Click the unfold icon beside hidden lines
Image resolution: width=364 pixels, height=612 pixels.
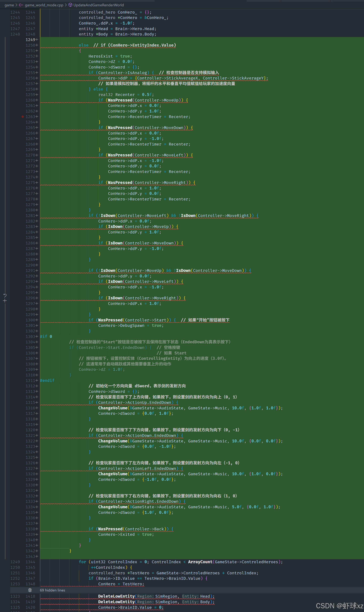[x=30, y=590]
